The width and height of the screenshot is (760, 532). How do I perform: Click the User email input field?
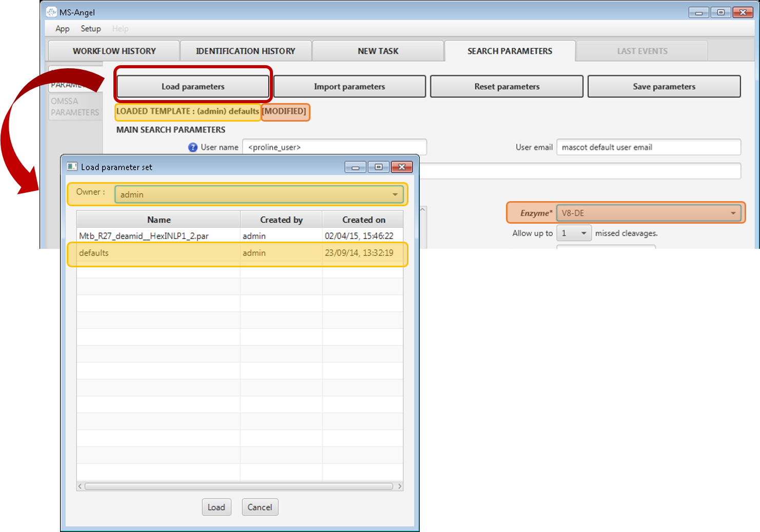pos(648,147)
